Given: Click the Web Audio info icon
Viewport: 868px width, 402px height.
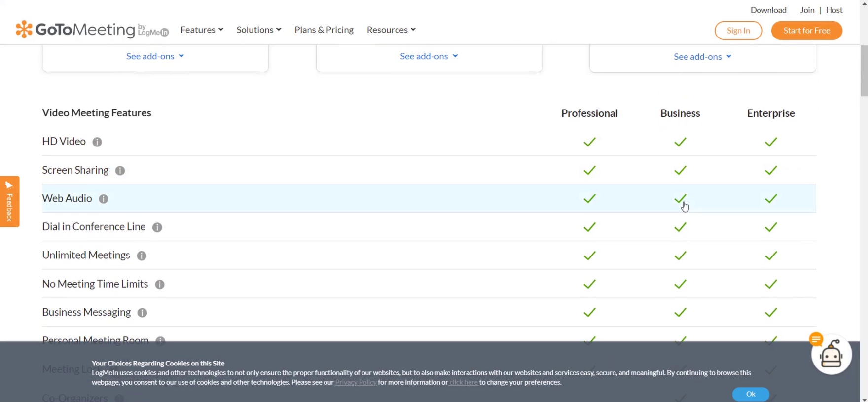Looking at the screenshot, I should coord(103,199).
